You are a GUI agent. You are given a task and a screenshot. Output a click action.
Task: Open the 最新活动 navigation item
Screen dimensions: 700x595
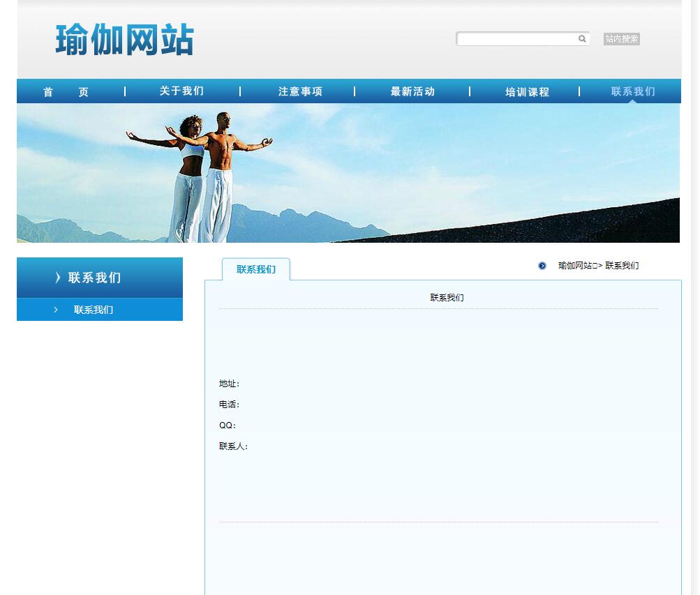point(412,91)
